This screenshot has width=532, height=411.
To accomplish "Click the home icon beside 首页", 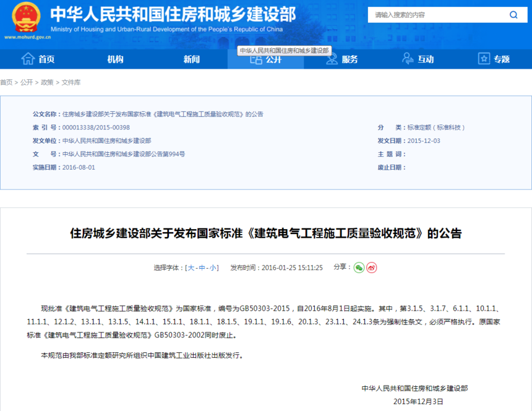I will (28, 59).
